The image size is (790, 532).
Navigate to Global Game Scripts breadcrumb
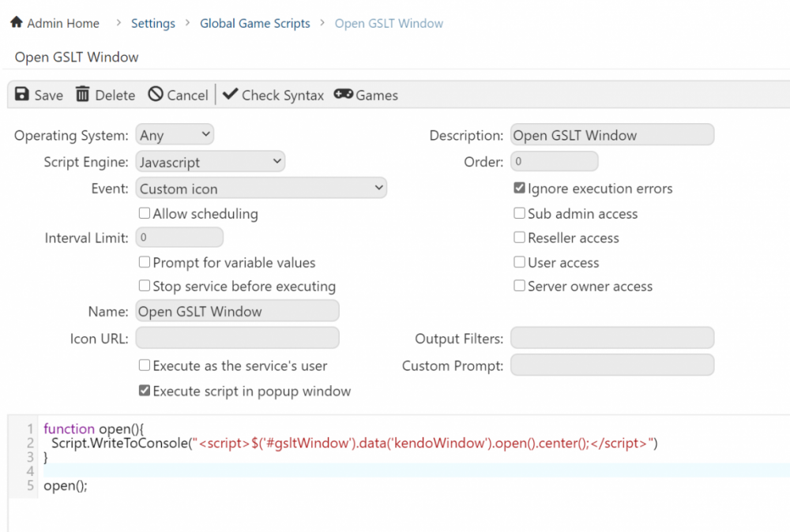254,23
